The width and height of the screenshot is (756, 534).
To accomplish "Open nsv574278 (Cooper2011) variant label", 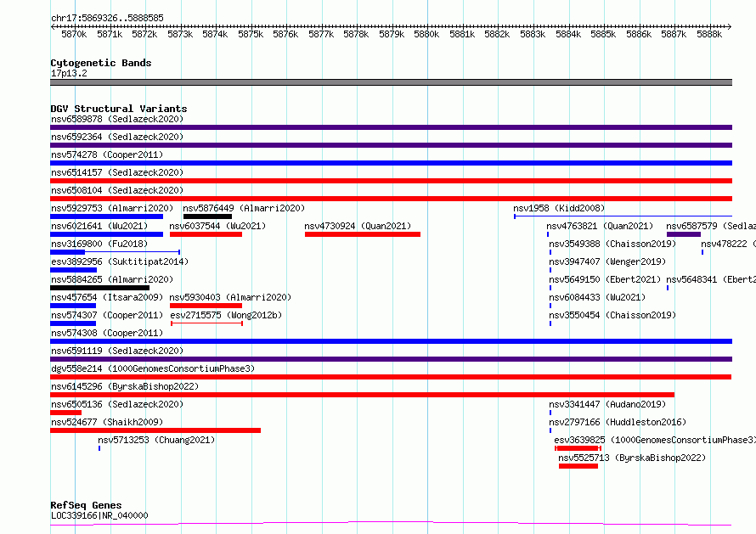I will 107,155.
